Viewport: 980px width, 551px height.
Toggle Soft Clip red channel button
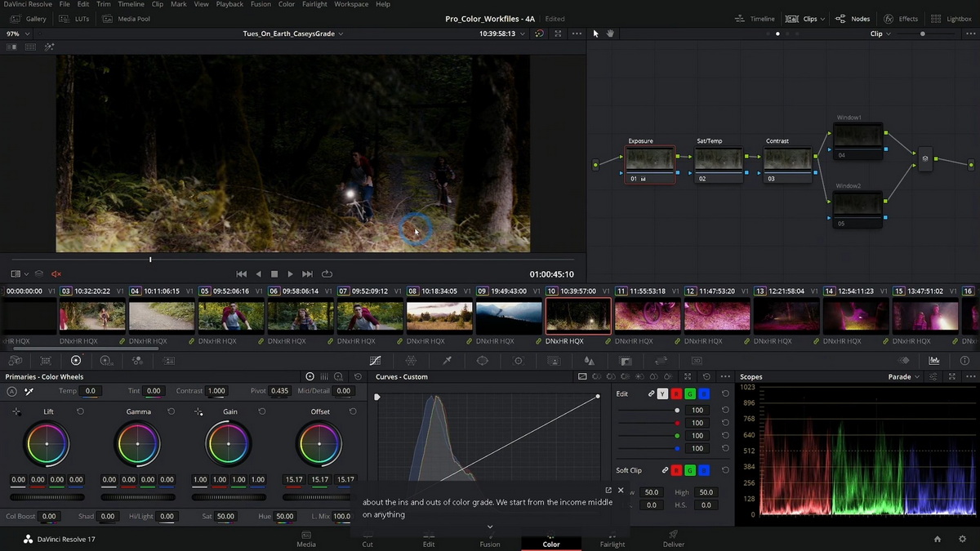click(x=676, y=470)
